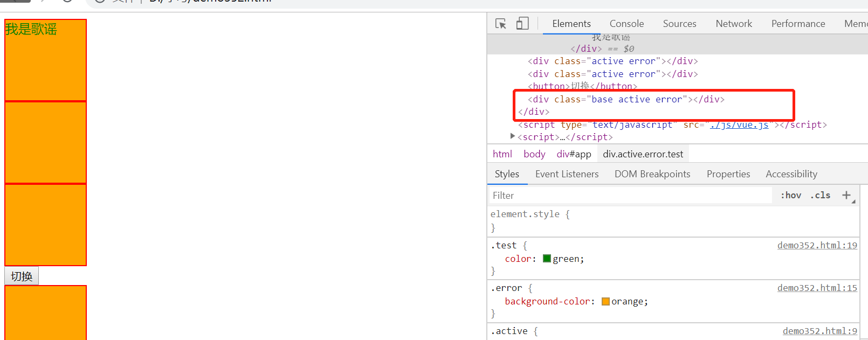Open demo352.html:19 source link for .test
Screen dimensions: 868x340
(817, 245)
